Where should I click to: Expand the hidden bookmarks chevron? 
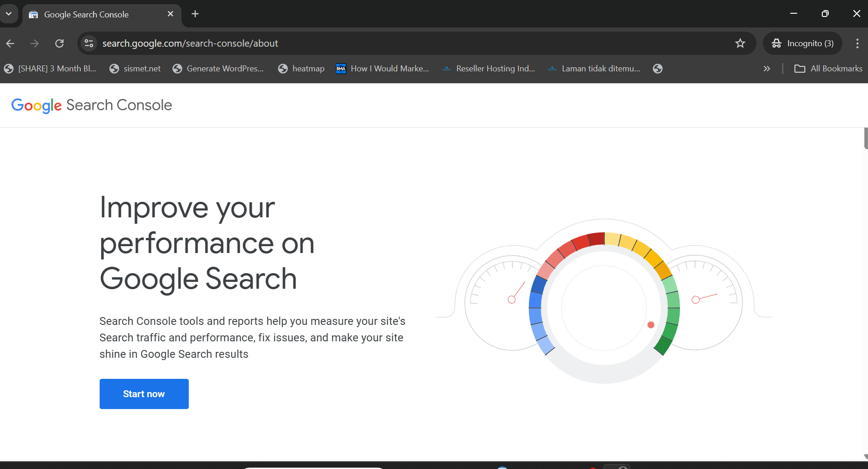tap(767, 69)
